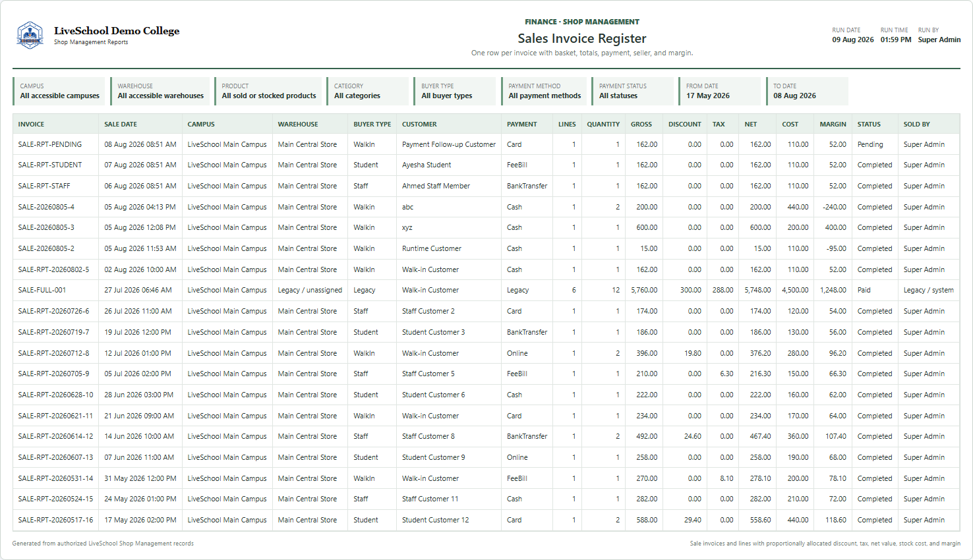Click the To Date value '08 Aug 2026'
The height and width of the screenshot is (560, 973).
(x=794, y=96)
